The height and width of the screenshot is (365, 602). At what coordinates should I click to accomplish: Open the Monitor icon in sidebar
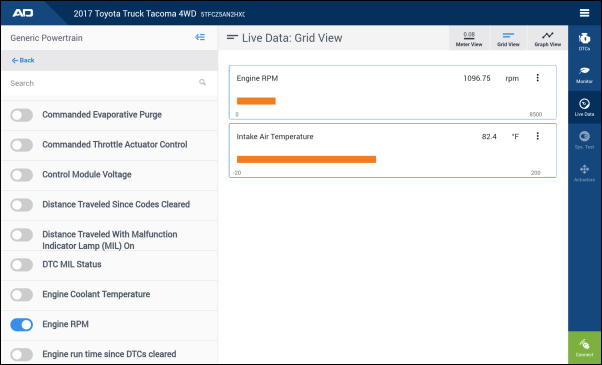[x=584, y=74]
